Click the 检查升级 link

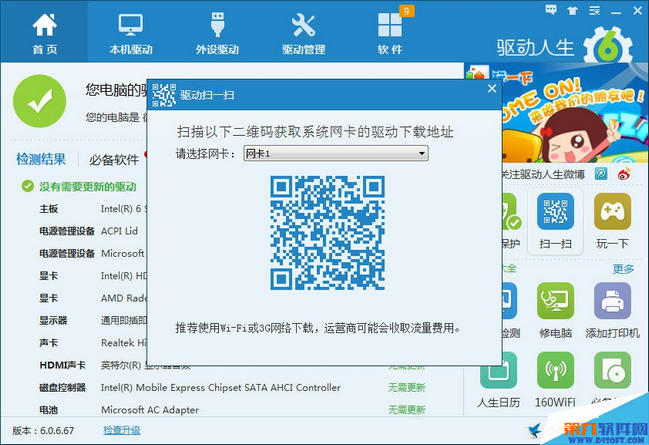[122, 431]
